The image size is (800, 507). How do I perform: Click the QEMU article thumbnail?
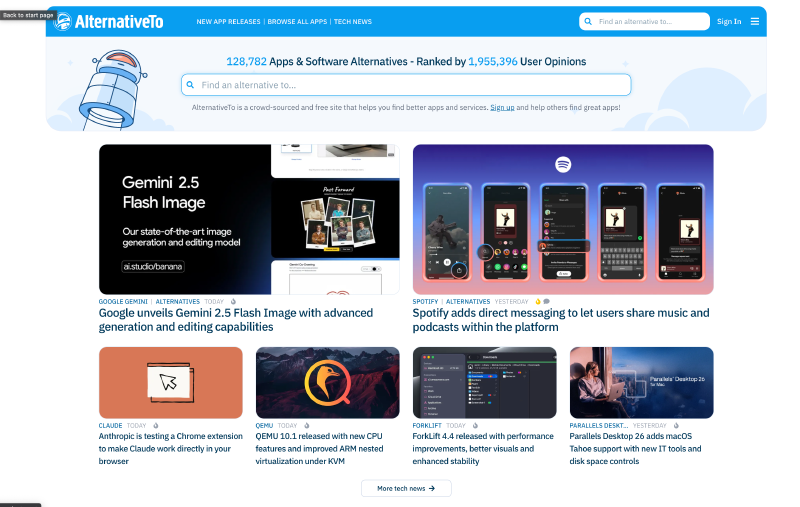[327, 382]
